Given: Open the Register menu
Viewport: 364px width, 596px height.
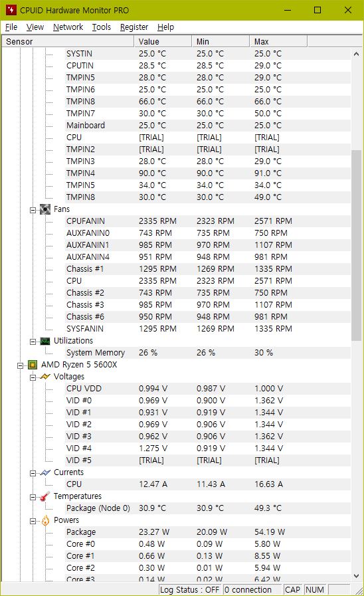Looking at the screenshot, I should pos(134,27).
